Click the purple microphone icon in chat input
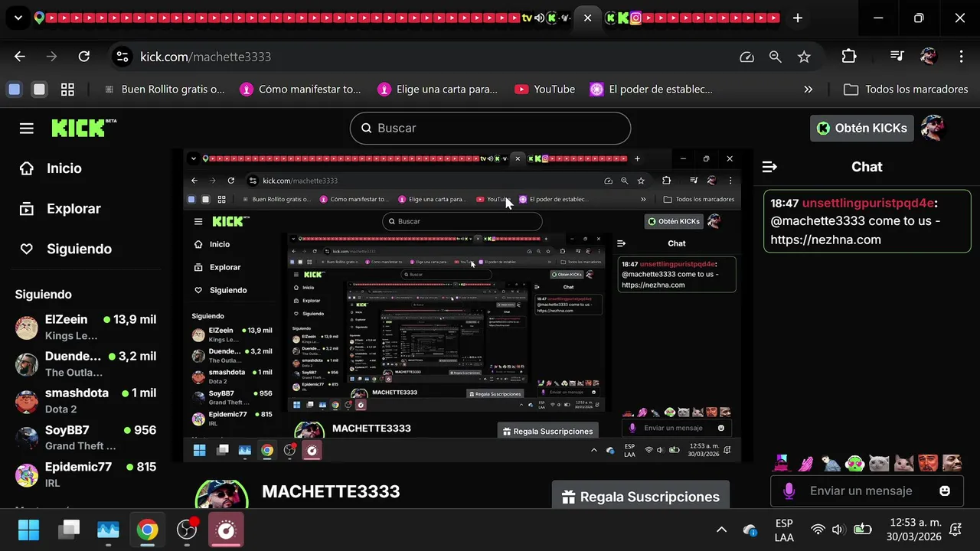980x551 pixels. pos(789,491)
